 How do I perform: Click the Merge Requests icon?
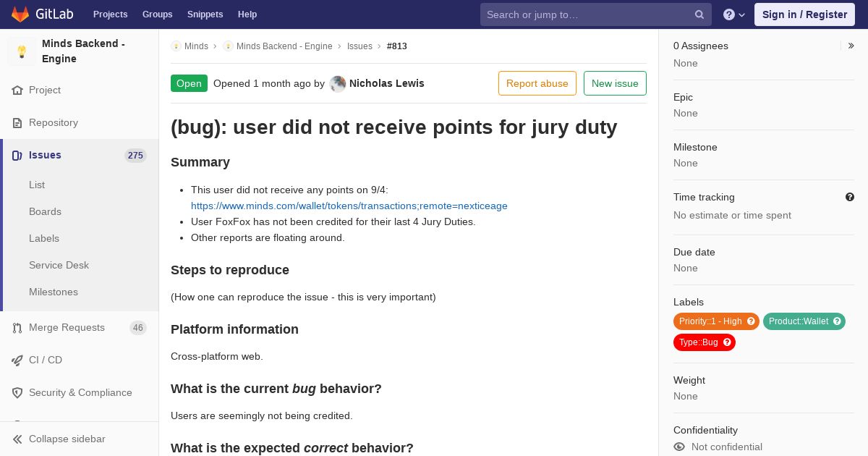[x=17, y=328]
